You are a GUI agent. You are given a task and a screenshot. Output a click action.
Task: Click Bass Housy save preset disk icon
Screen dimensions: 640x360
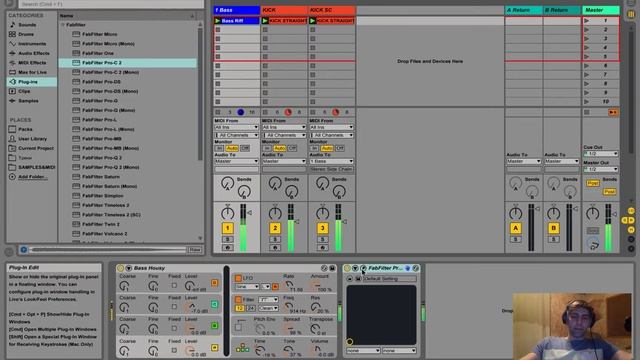(332, 268)
